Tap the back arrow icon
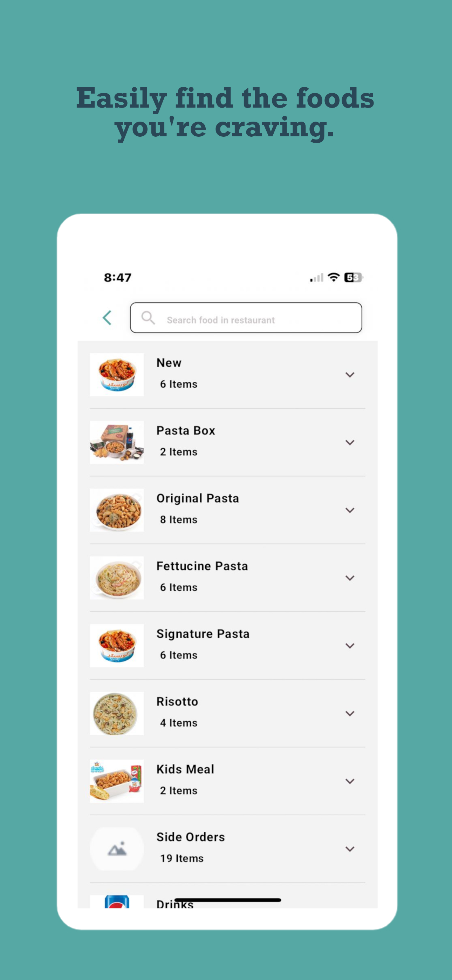This screenshot has height=980, width=452. click(x=107, y=318)
